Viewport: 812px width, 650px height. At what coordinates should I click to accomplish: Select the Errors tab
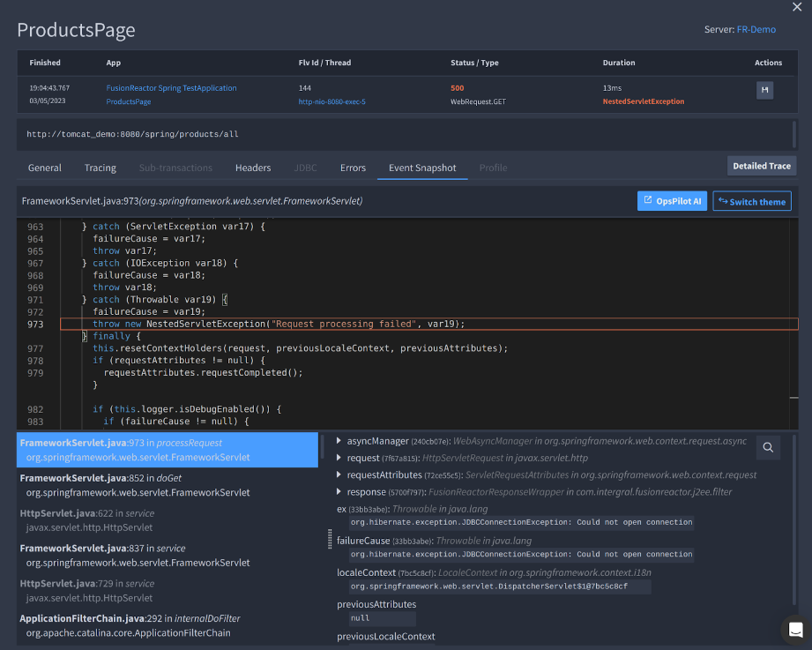(353, 168)
